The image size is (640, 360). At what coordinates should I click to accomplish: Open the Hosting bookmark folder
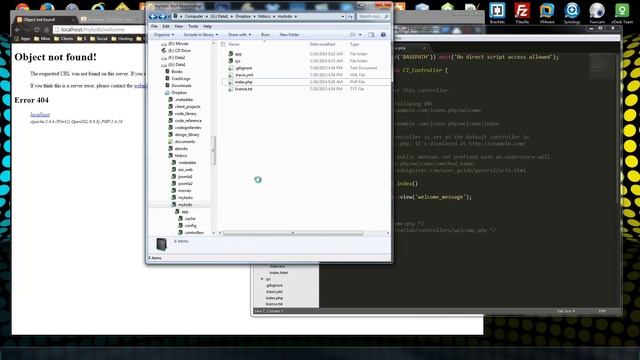pos(122,39)
